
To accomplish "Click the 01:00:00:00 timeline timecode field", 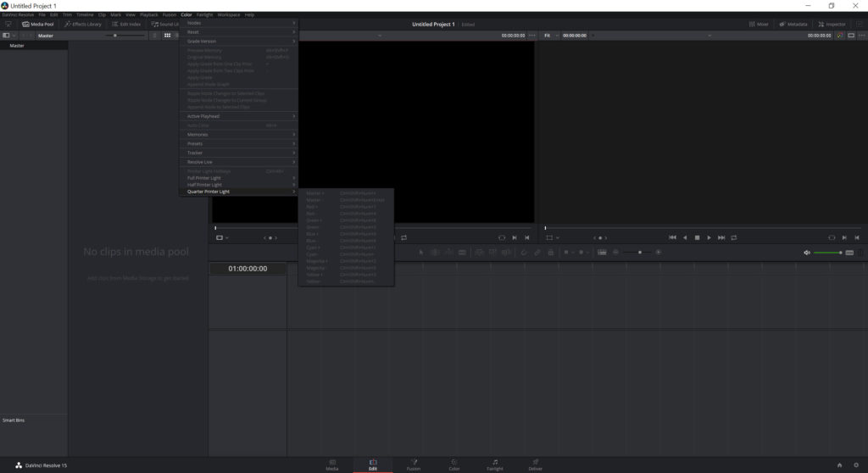I will click(x=248, y=269).
